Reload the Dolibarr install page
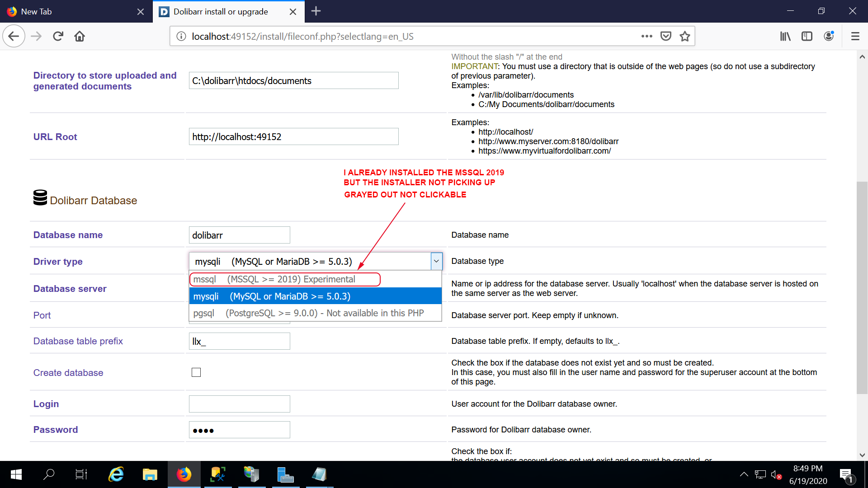The height and width of the screenshot is (488, 868). tap(58, 36)
